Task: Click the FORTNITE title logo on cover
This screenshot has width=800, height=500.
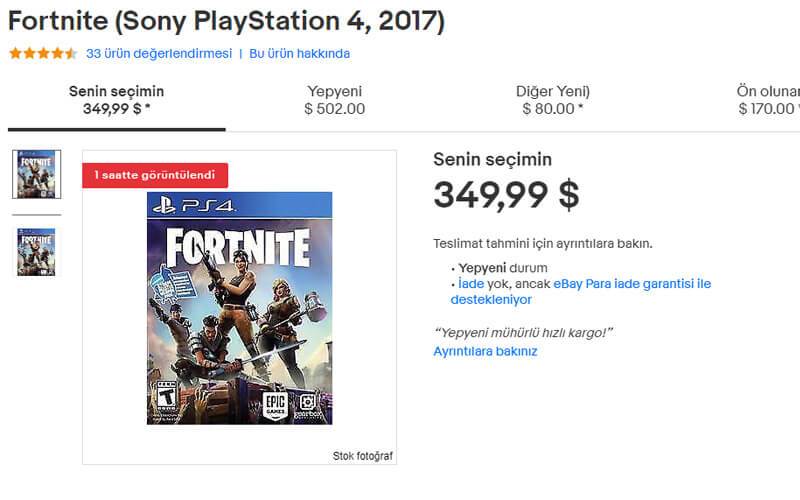Action: [x=237, y=246]
